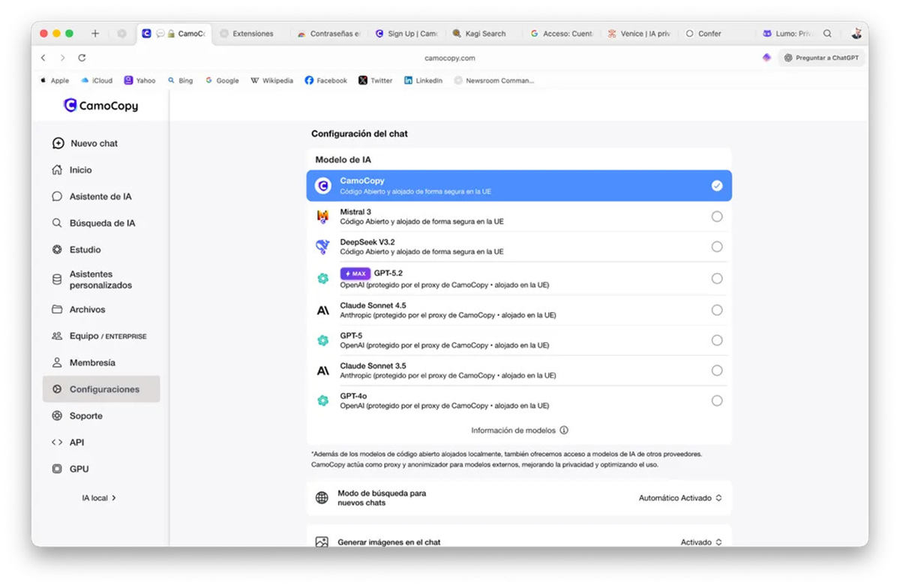This screenshot has height=588, width=900.
Task: Expand the IA local chevron
Action: coord(113,498)
